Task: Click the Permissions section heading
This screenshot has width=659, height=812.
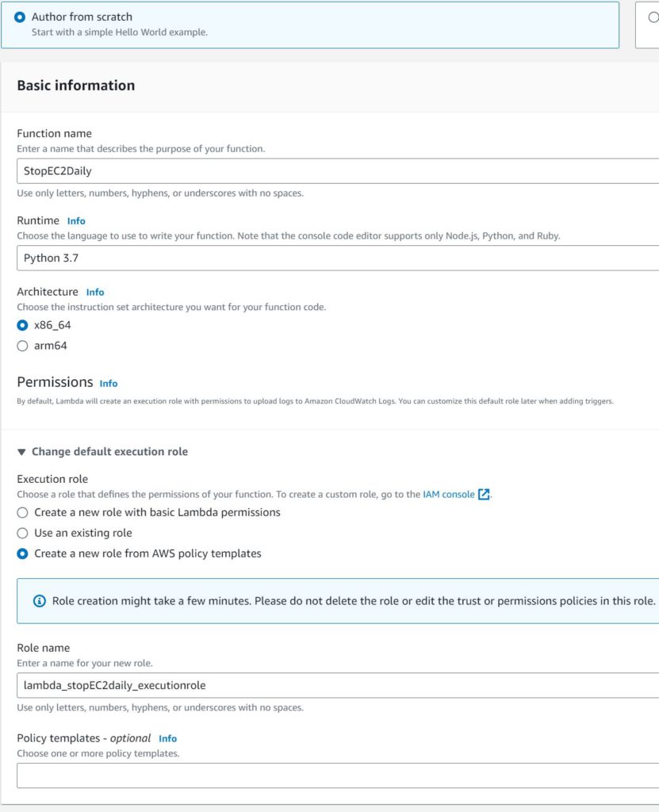Action: [55, 382]
